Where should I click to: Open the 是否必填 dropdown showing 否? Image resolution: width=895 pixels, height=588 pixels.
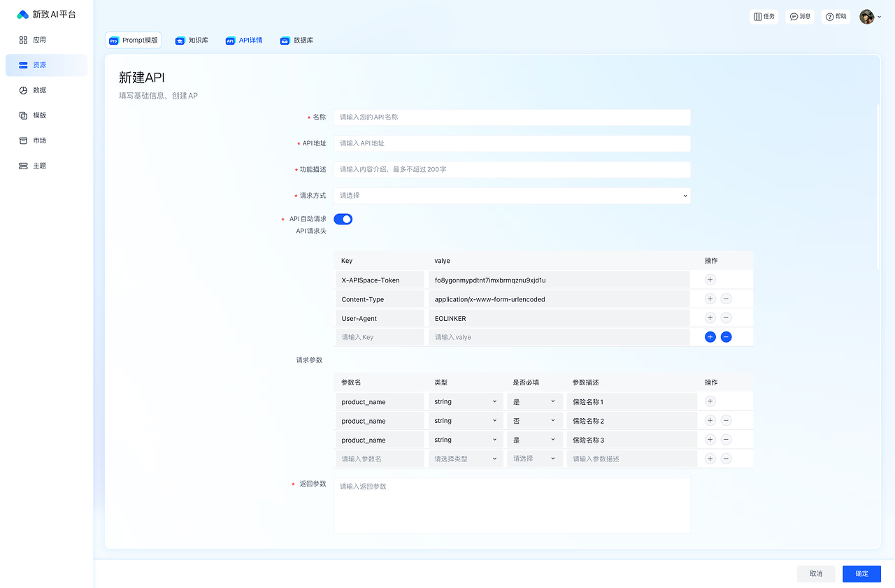tap(534, 421)
